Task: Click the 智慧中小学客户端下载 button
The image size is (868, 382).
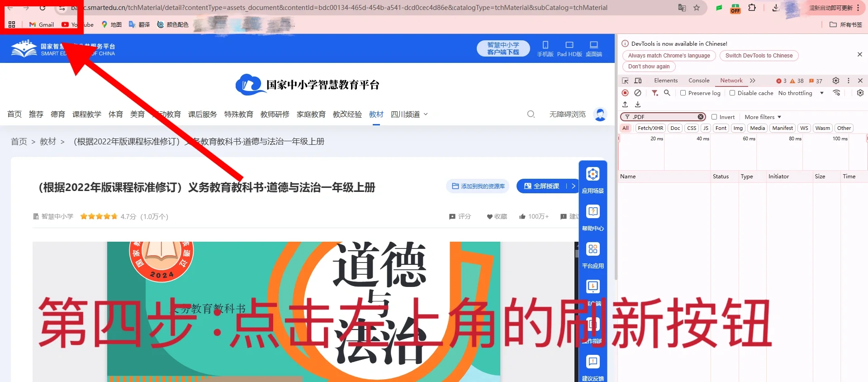Action: tap(503, 48)
